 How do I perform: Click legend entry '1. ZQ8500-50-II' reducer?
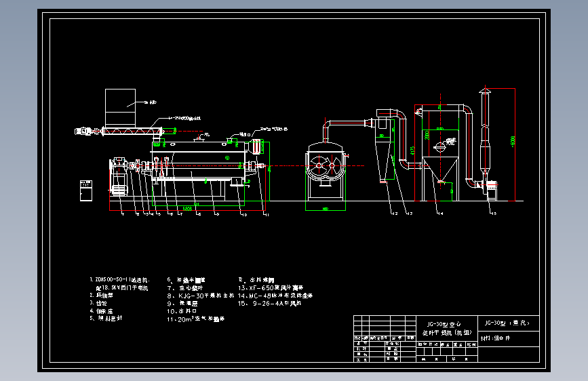[119, 280]
